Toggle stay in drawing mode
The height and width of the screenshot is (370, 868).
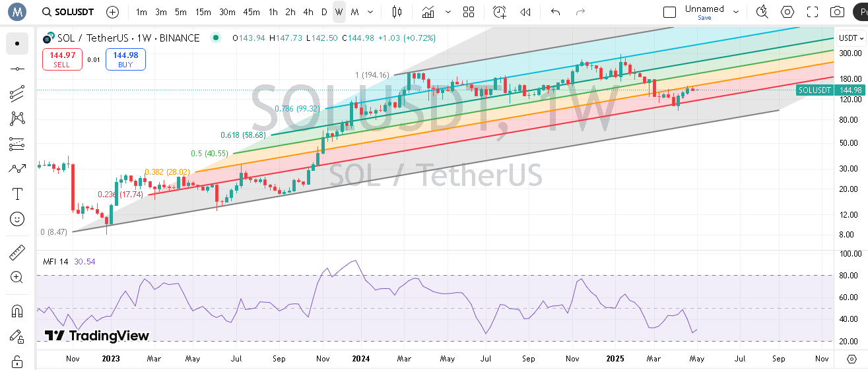pyautogui.click(x=17, y=336)
